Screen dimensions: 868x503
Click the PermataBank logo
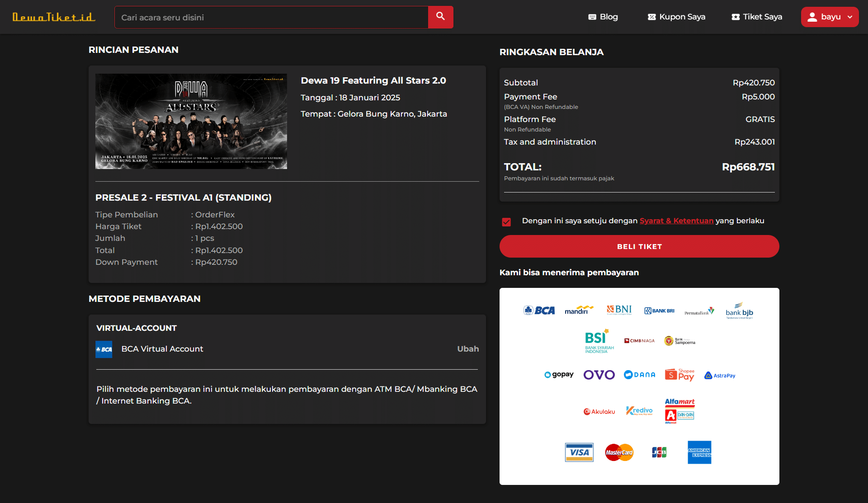coord(699,311)
